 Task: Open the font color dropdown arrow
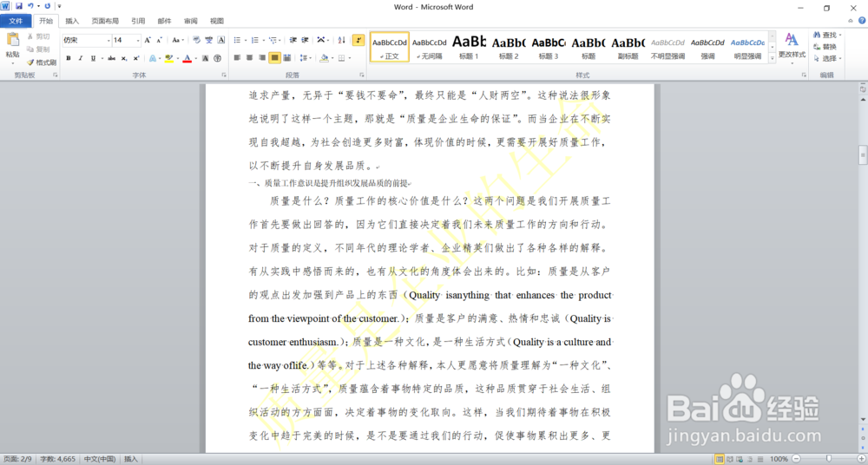[195, 57]
